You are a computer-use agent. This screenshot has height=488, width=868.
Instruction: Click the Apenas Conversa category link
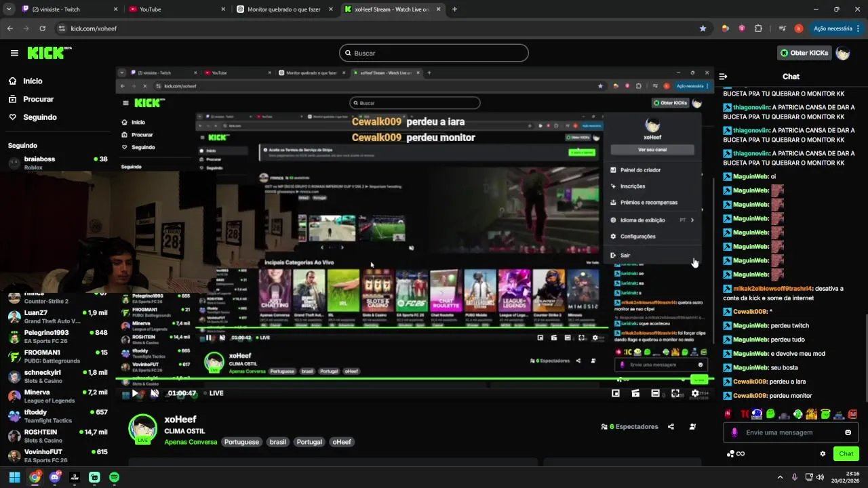tap(191, 442)
